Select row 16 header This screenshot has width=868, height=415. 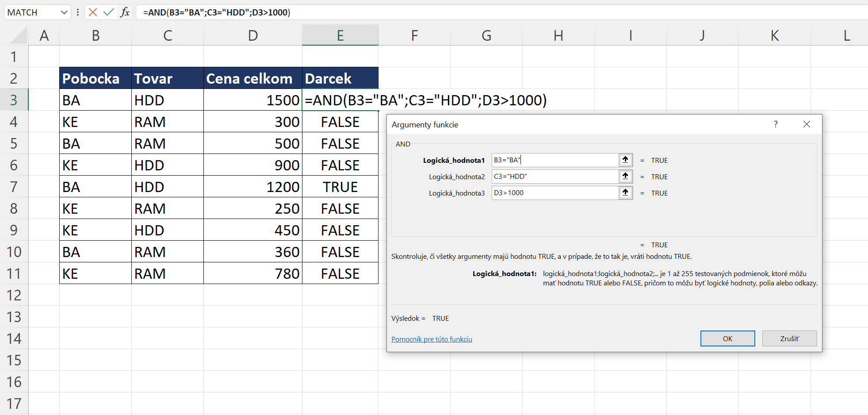[14, 382]
